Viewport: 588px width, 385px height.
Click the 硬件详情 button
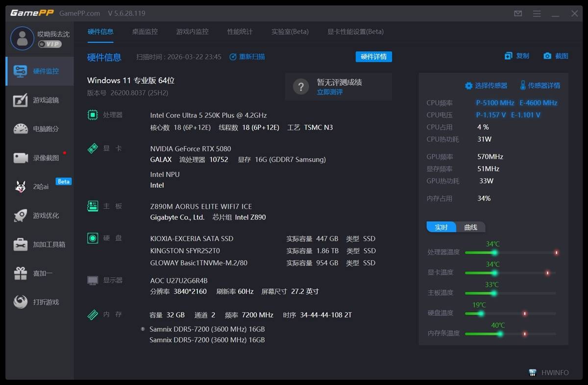[373, 57]
